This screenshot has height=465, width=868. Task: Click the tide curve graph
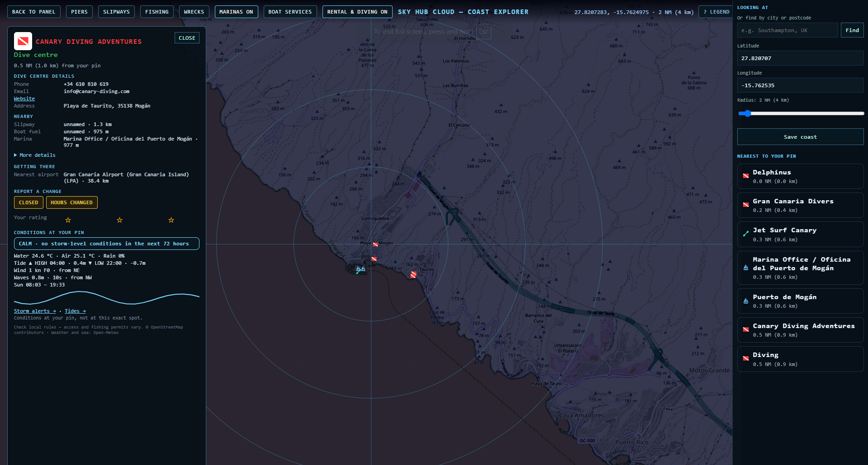[107, 298]
